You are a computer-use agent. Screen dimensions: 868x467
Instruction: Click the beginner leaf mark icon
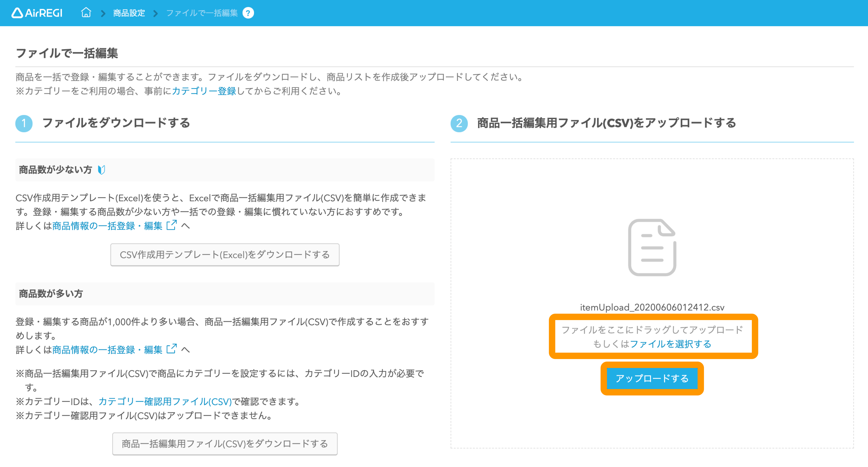click(x=101, y=170)
